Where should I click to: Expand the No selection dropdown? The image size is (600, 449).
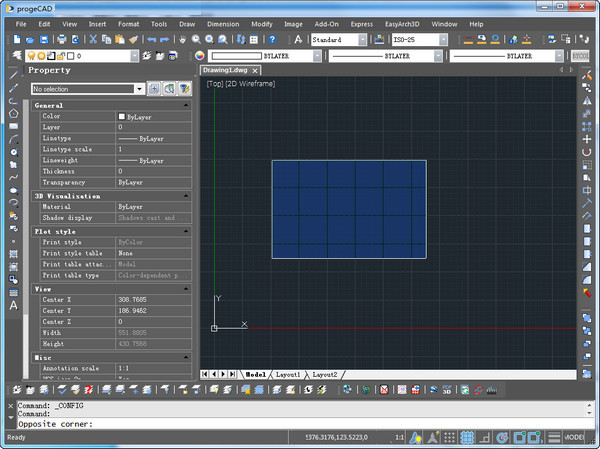click(x=138, y=89)
